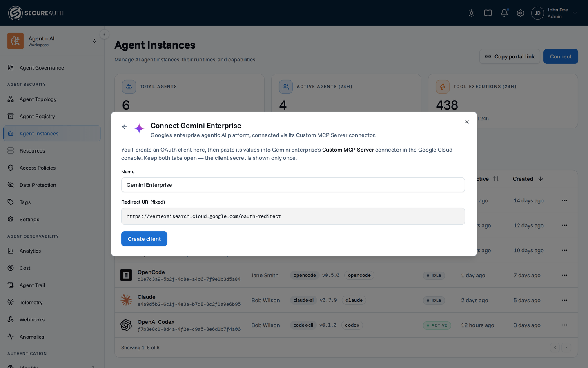Open Access Policies
The image size is (588, 368).
point(52,168)
